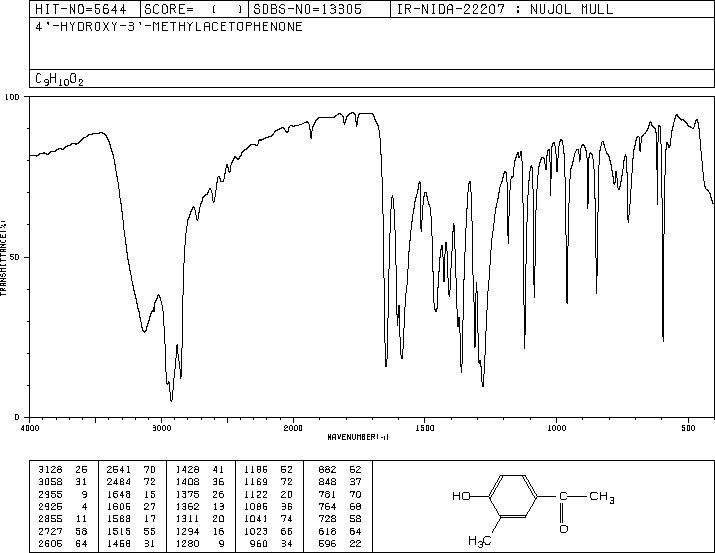The image size is (715, 553).
Task: Select peak table entry 2926
Action: point(50,506)
